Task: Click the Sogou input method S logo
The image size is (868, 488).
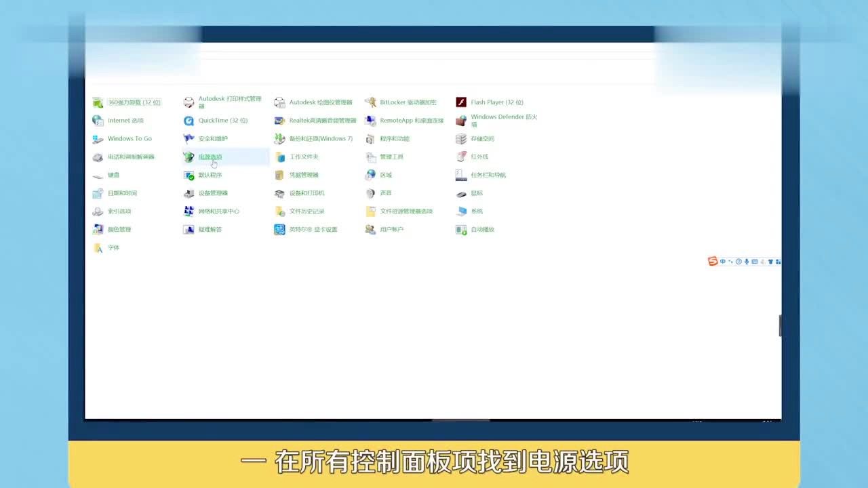Action: point(713,262)
